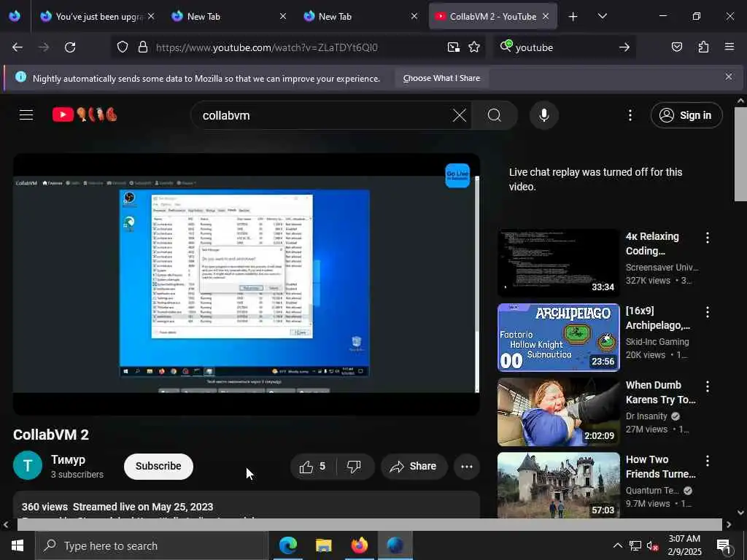Click the vertical page scrollbar thumb
Screen dimensions: 747x560
click(x=740, y=155)
